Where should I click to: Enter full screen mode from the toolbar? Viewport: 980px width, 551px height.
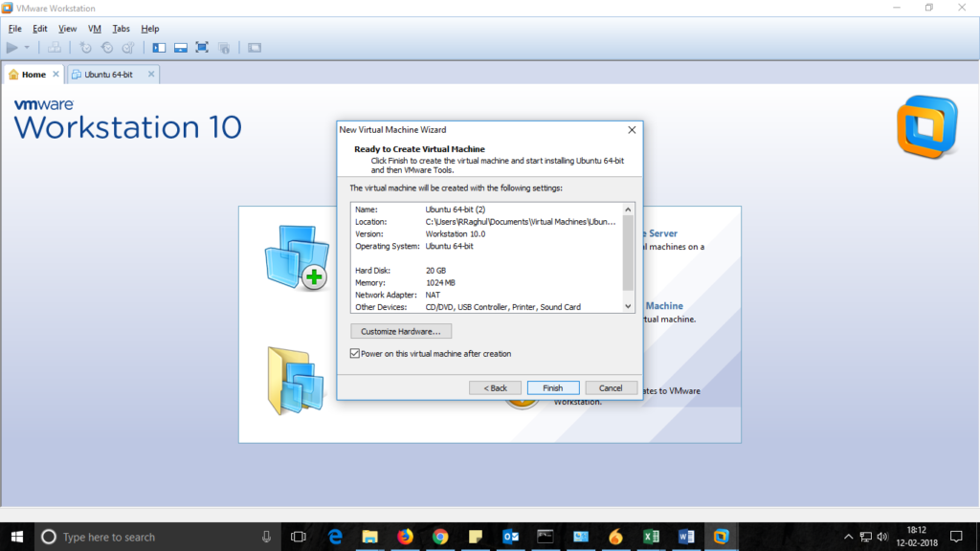[x=202, y=47]
